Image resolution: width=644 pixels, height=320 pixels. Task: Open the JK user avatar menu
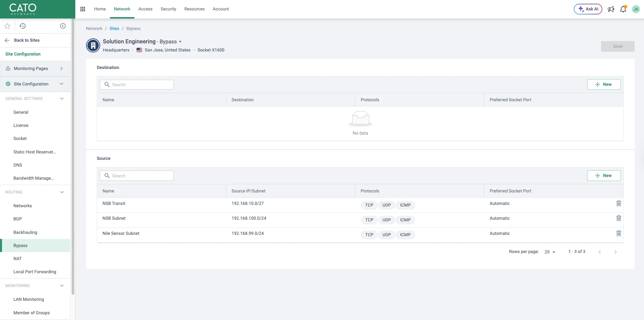(636, 9)
